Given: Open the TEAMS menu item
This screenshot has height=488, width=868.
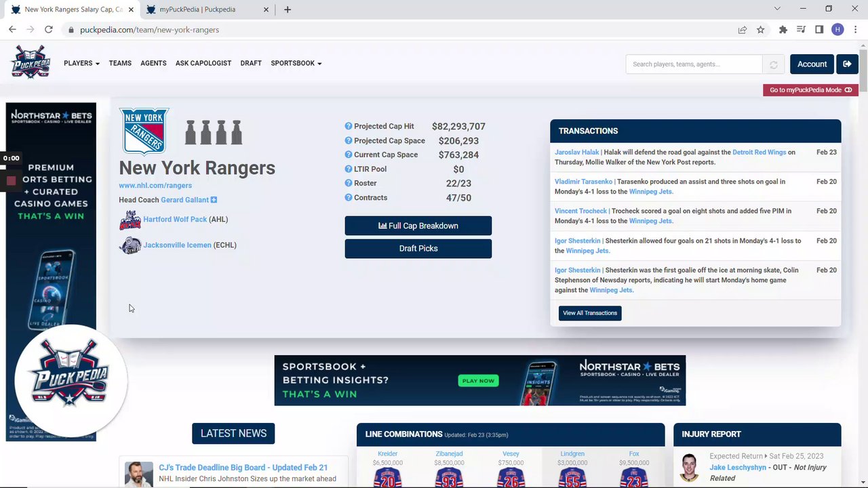Looking at the screenshot, I should [x=120, y=63].
